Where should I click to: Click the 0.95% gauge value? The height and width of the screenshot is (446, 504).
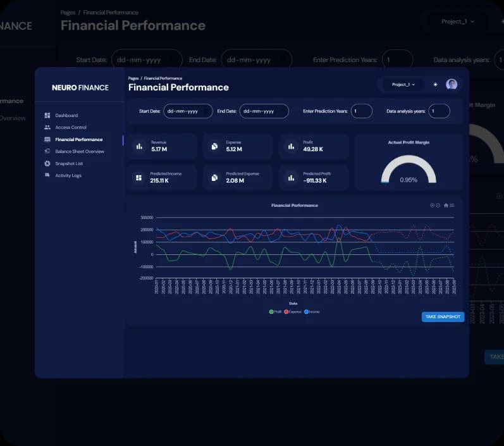[x=409, y=180]
